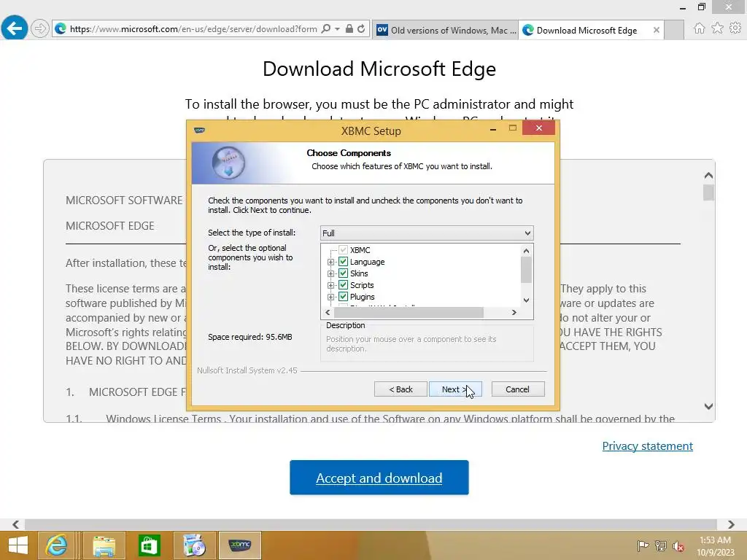Click the browser forward arrow button

[x=40, y=28]
